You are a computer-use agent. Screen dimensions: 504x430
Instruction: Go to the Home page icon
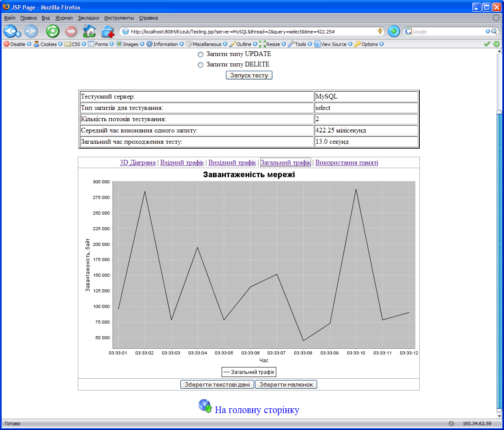click(89, 31)
